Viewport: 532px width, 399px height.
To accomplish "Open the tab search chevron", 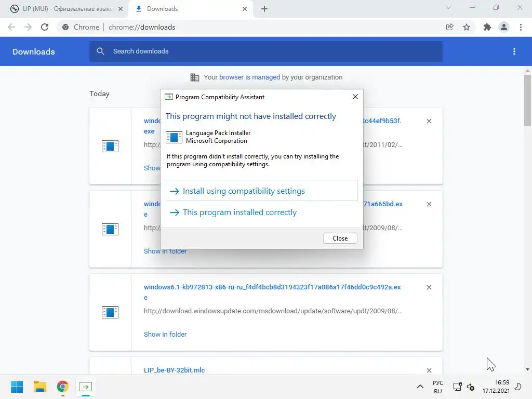I will pos(448,7).
